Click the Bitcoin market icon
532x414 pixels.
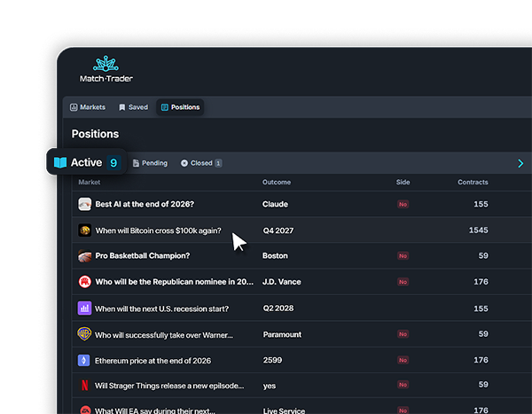click(x=85, y=230)
